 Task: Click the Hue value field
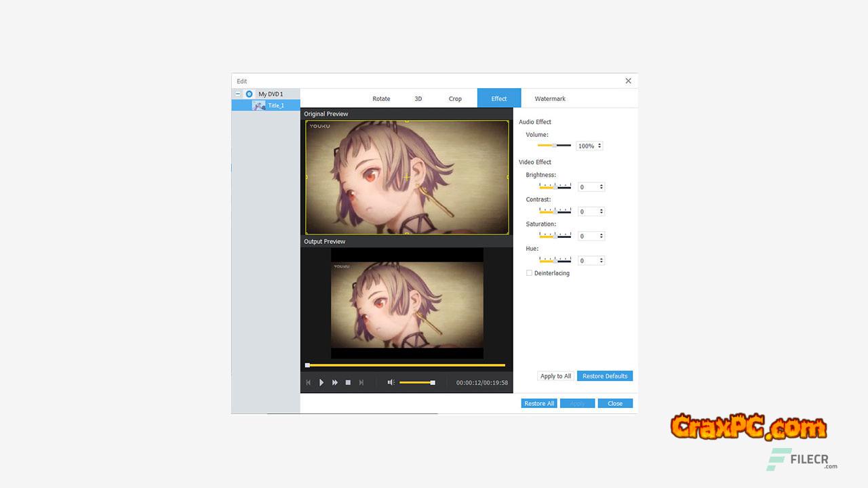(588, 260)
